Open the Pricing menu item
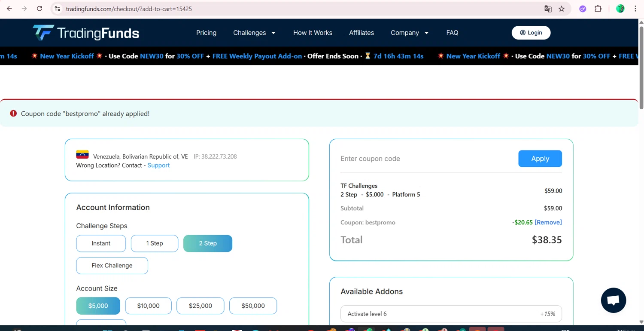644x331 pixels. pyautogui.click(x=206, y=33)
